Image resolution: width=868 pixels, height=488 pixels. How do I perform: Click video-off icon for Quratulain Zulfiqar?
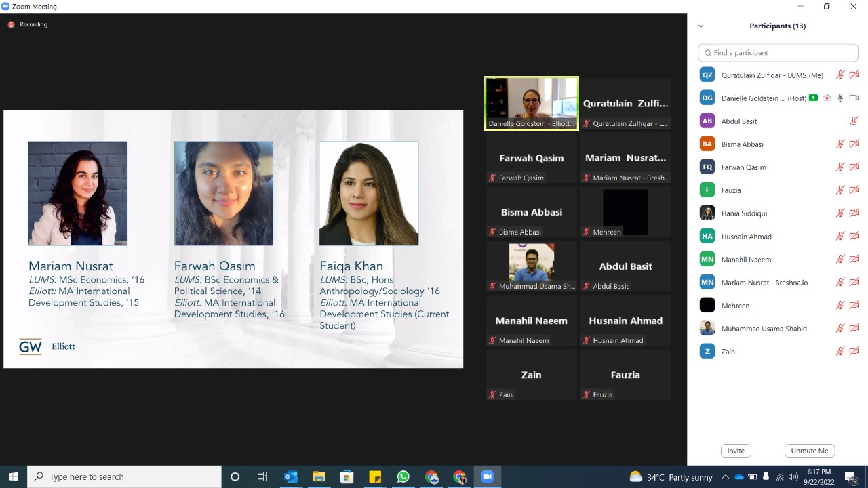point(854,75)
